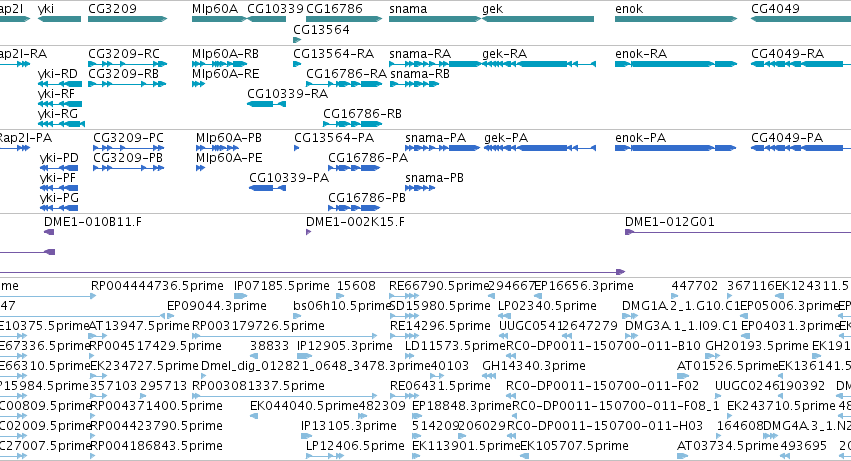The image size is (851, 461).
Task: Click transcript Mlp60A-RB
Action: click(x=225, y=54)
